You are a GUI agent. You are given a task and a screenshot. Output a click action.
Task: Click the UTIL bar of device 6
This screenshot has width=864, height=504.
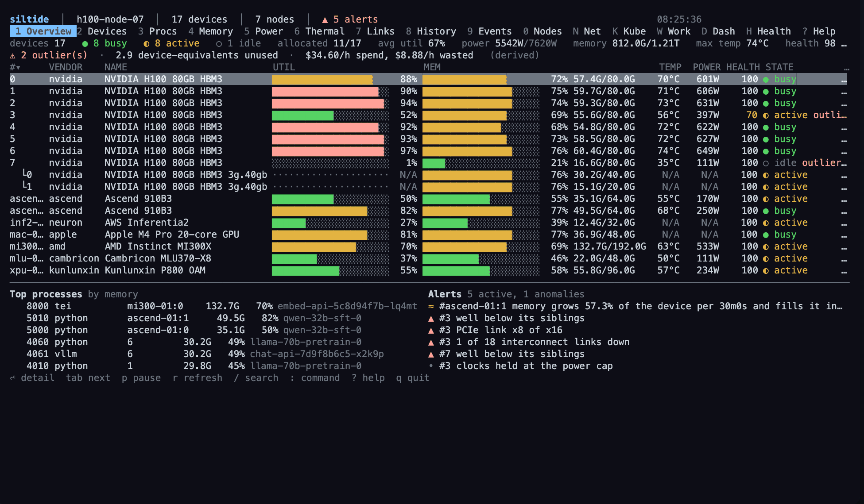coord(330,151)
